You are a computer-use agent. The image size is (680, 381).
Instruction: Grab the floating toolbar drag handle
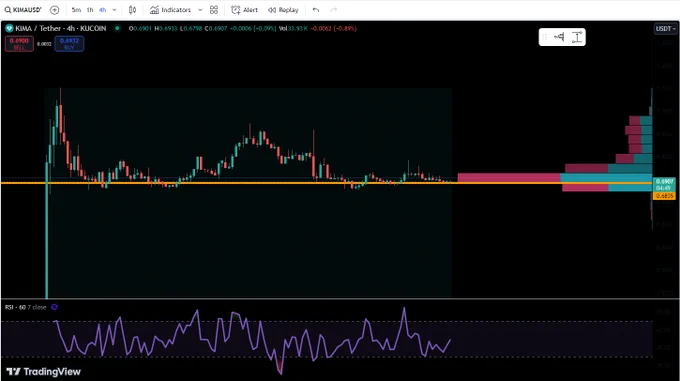click(545, 37)
